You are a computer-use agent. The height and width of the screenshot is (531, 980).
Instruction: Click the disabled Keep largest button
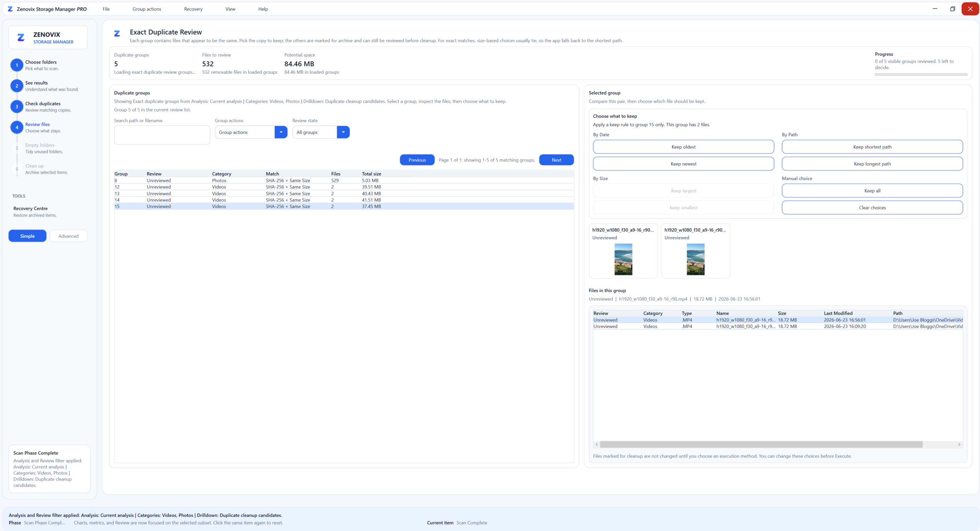coord(683,191)
